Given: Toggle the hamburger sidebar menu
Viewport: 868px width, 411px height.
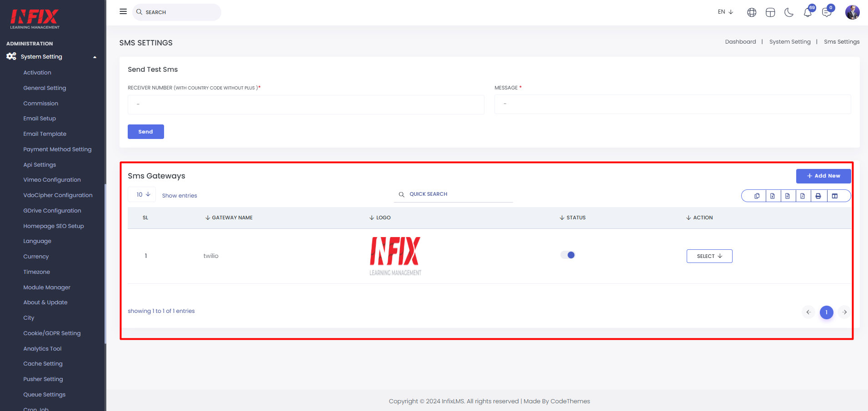Looking at the screenshot, I should [123, 11].
